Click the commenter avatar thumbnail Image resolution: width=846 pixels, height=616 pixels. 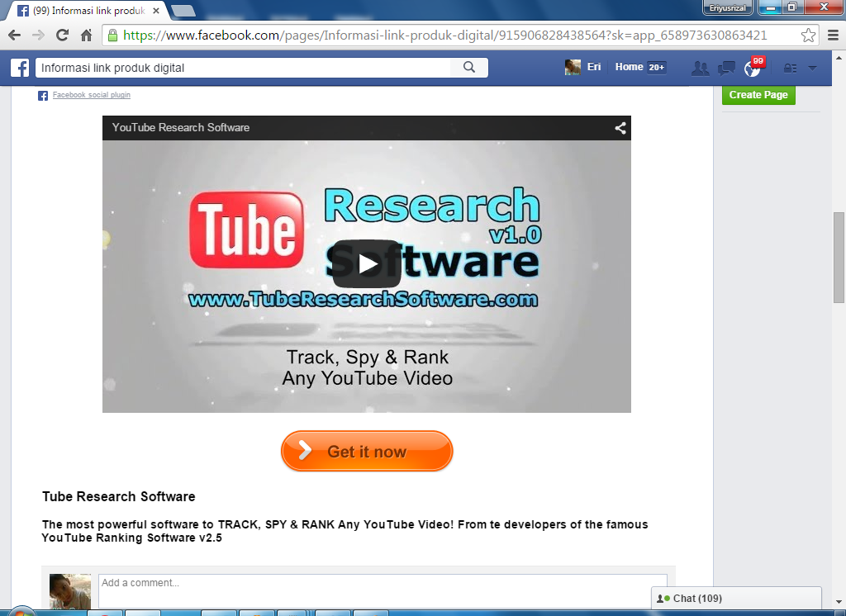click(70, 592)
